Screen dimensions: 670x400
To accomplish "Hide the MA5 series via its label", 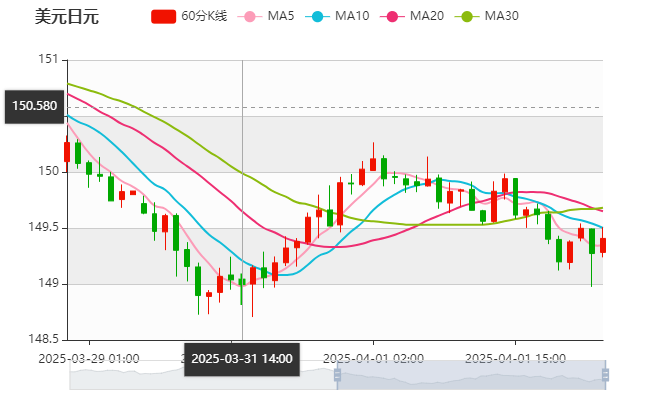I will click(x=280, y=16).
